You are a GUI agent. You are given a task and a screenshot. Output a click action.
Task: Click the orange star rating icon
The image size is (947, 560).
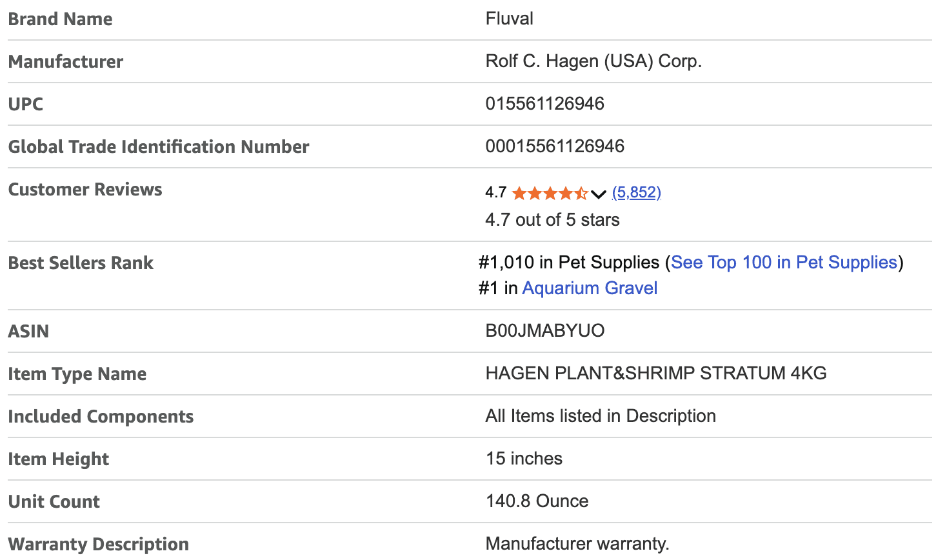click(x=550, y=193)
